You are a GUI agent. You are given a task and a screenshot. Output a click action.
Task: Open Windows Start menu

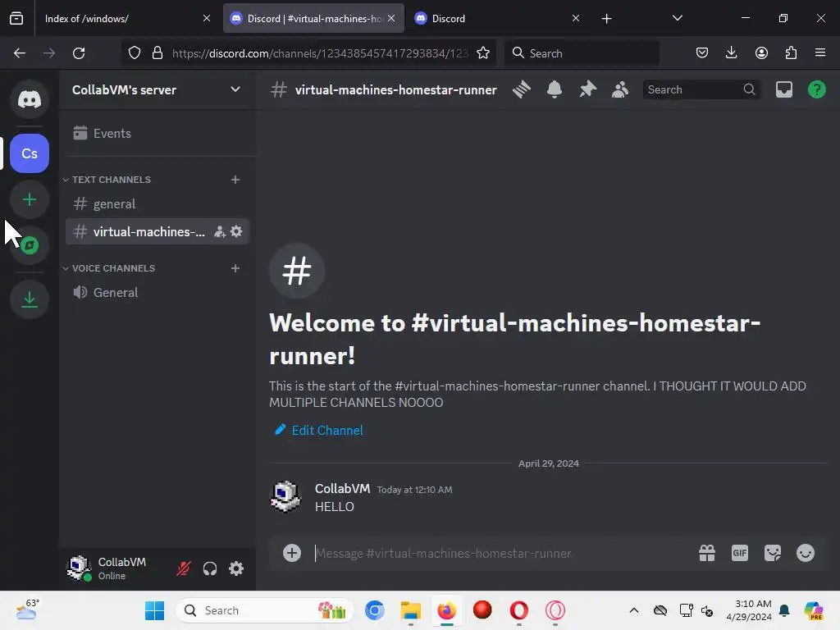coord(155,610)
